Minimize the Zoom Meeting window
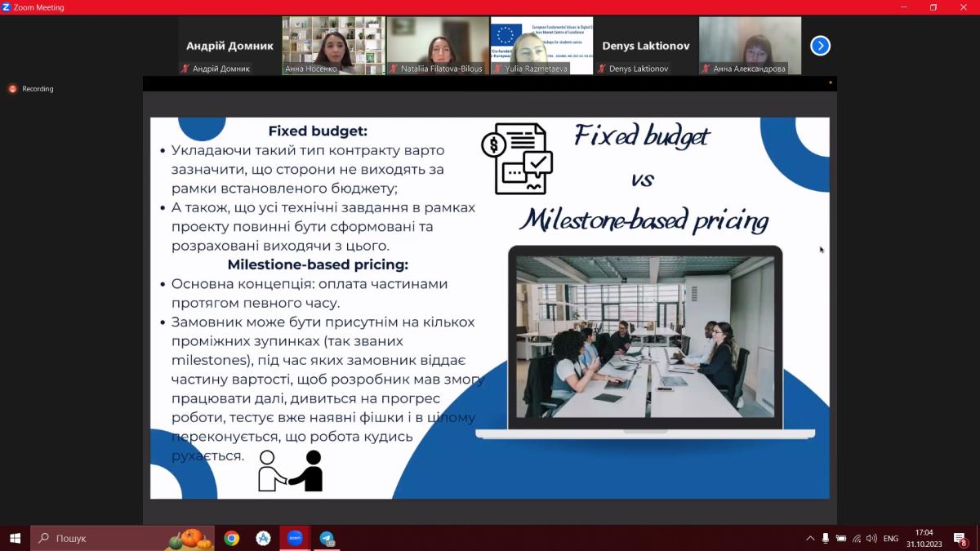The width and height of the screenshot is (980, 551). click(905, 7)
